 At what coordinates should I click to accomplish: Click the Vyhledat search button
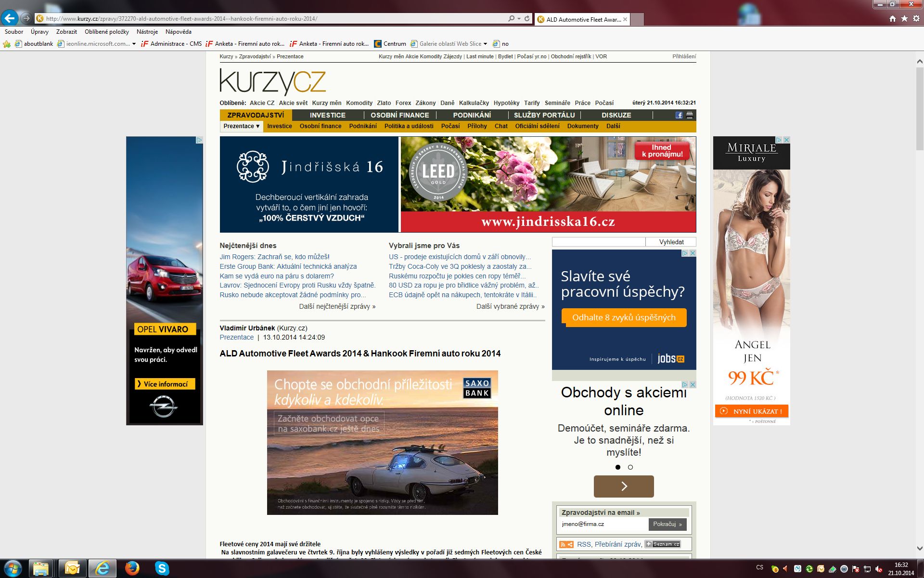click(x=671, y=242)
